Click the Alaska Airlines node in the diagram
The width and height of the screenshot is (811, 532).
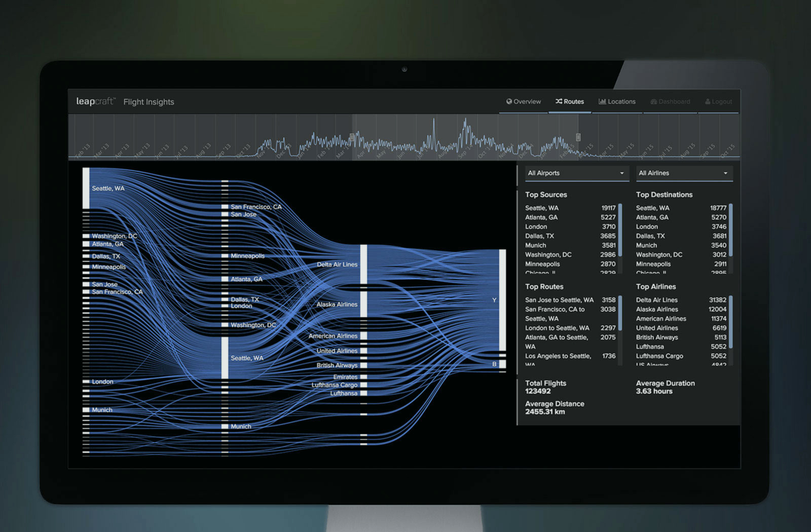tap(363, 304)
